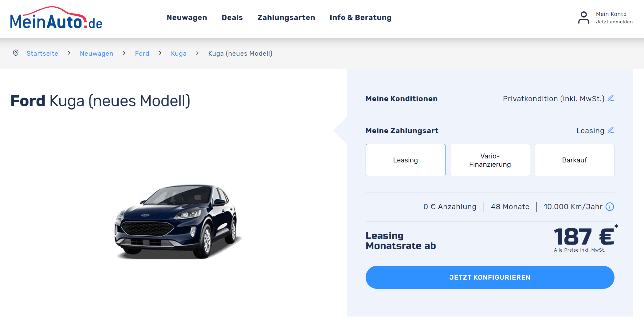The height and width of the screenshot is (323, 644).
Task: Click the Alle Preise inkl. MwSt. note
Action: point(579,250)
